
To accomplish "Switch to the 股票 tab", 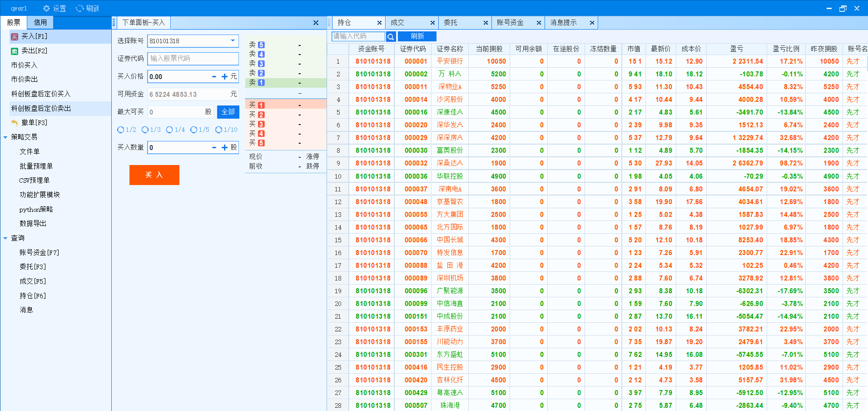I will tap(14, 22).
